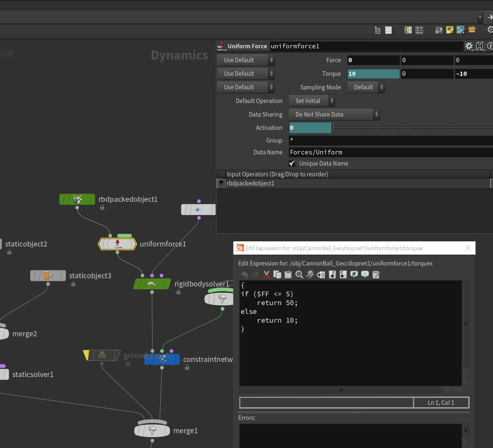493x448 pixels.
Task: Click the Activation value field
Action: coord(310,128)
